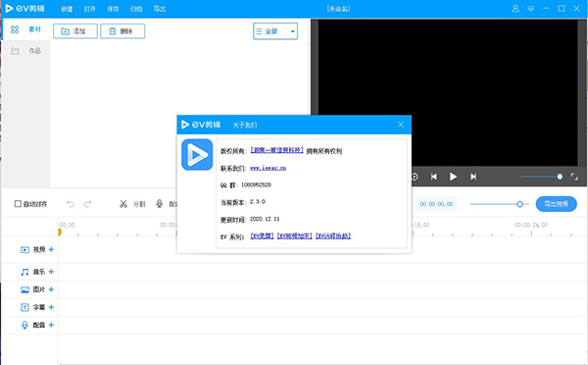Maximize the EV剪辑 main window
Screen dimensions: 588x365
coord(562,9)
